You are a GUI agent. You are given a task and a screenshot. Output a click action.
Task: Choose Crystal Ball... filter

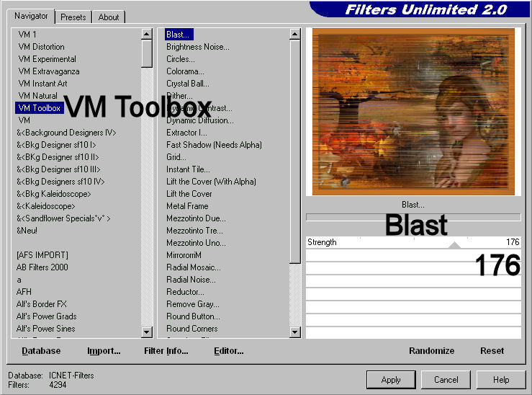188,83
